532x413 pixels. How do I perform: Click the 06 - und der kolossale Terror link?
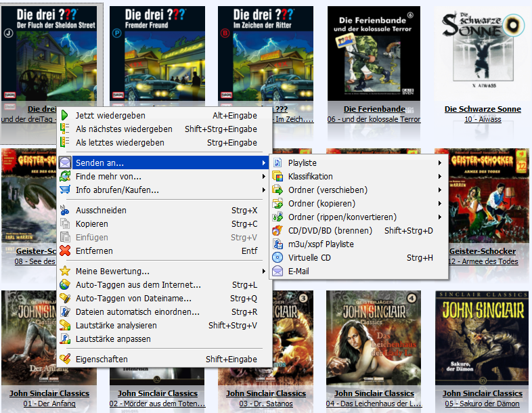coord(374,119)
